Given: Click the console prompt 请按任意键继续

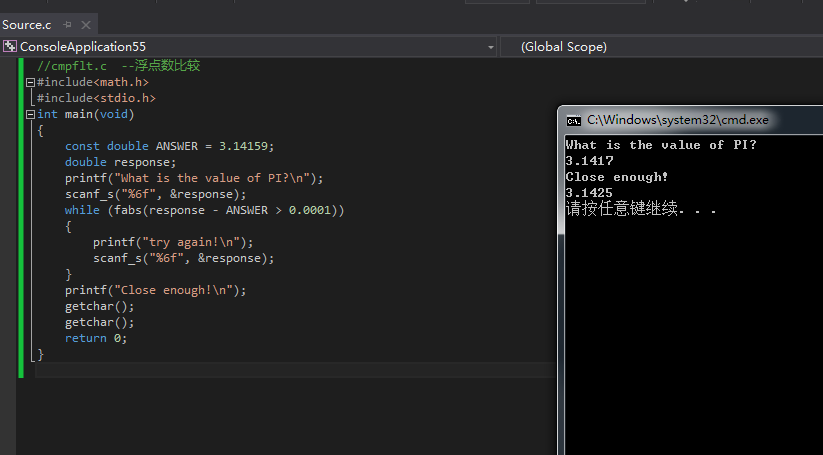Looking at the screenshot, I should coord(641,208).
